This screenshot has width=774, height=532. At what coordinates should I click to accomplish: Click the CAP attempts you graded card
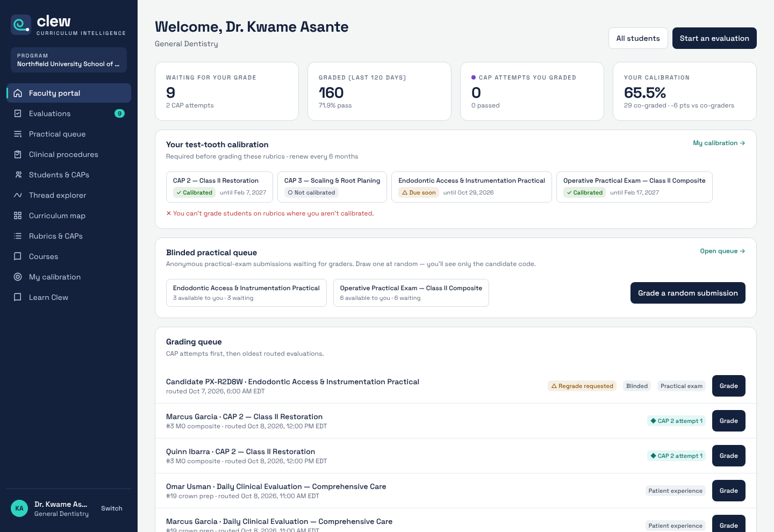(532, 91)
